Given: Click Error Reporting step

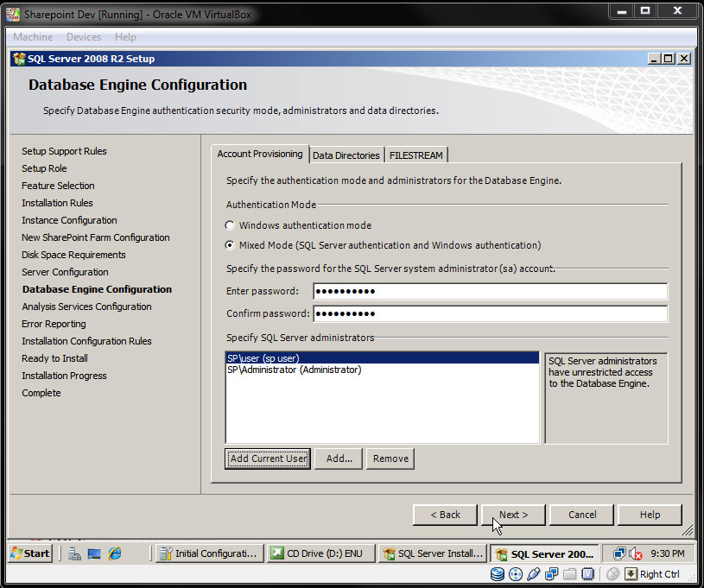Looking at the screenshot, I should 54,324.
